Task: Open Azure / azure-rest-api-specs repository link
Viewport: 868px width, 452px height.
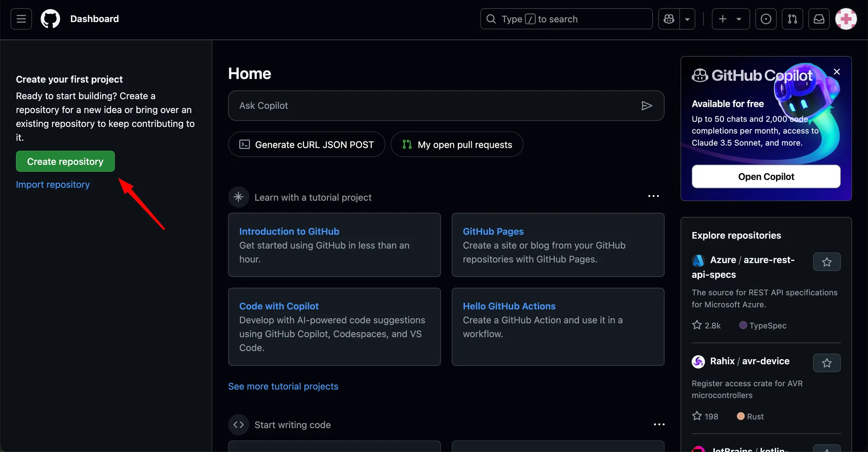Action: 743,267
